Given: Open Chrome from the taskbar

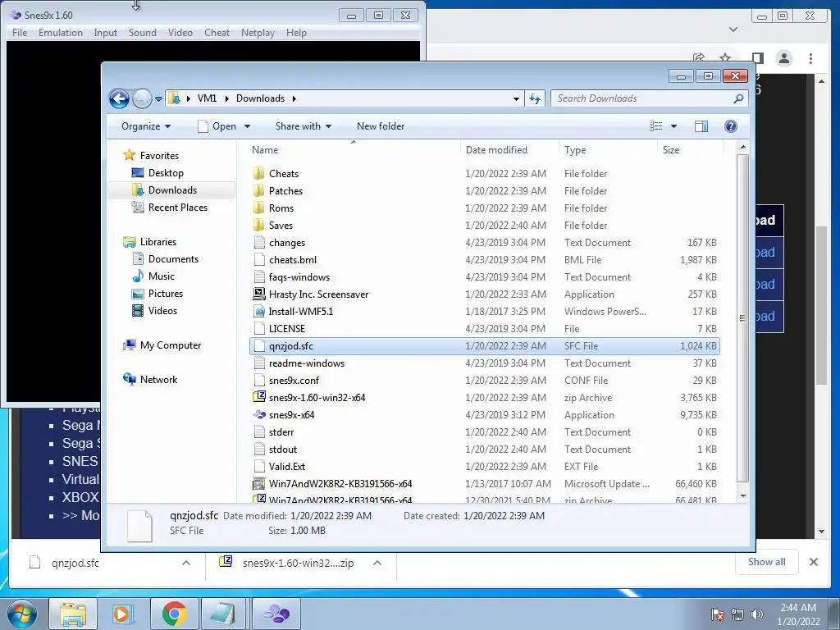Looking at the screenshot, I should pyautogui.click(x=174, y=614).
